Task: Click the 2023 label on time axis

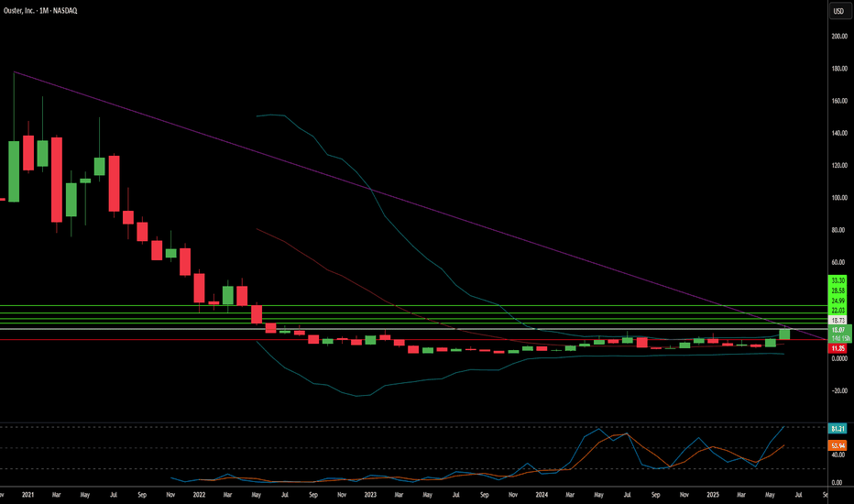Action: click(x=370, y=495)
